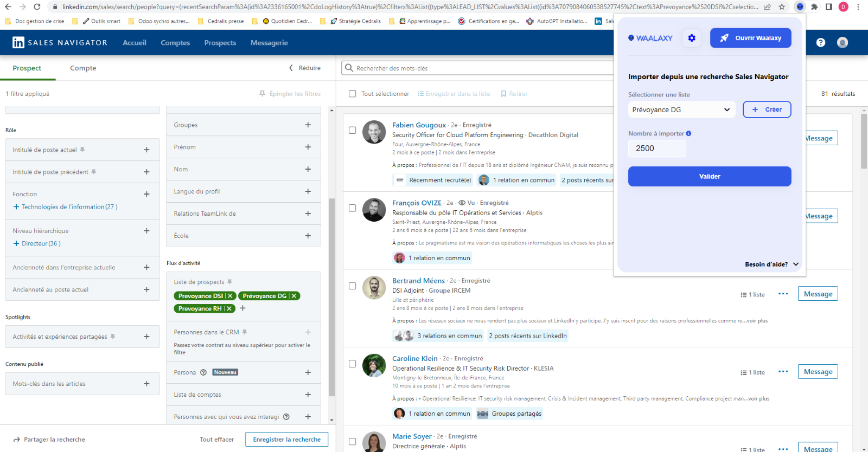
Task: Open the Prévoyance DG list dropdown
Action: [x=681, y=109]
